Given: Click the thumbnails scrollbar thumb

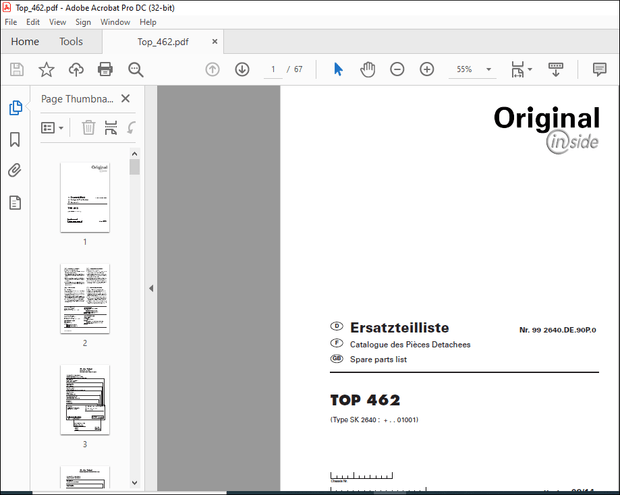Looking at the screenshot, I should coord(134,167).
